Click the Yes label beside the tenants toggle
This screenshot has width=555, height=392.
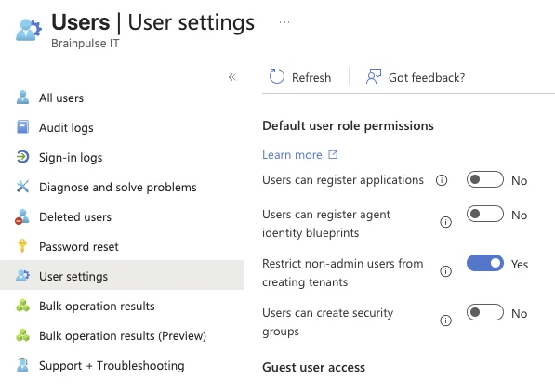520,265
